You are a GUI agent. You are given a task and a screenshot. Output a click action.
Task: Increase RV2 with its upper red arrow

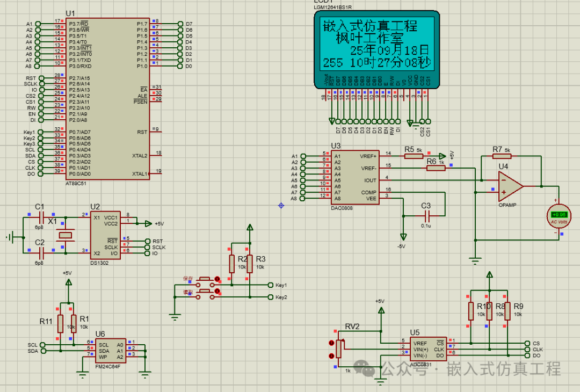(331, 343)
